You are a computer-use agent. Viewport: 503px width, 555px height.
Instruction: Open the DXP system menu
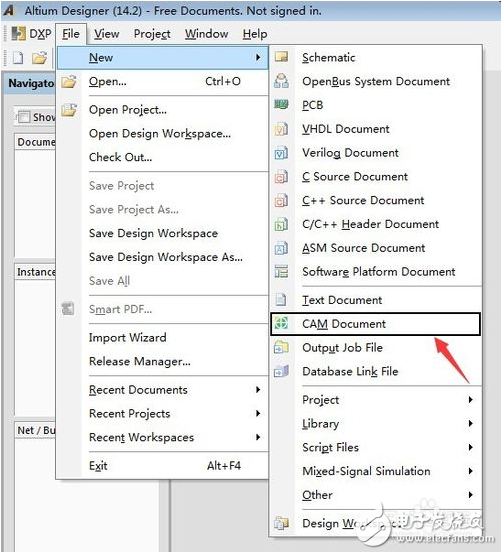(x=32, y=34)
